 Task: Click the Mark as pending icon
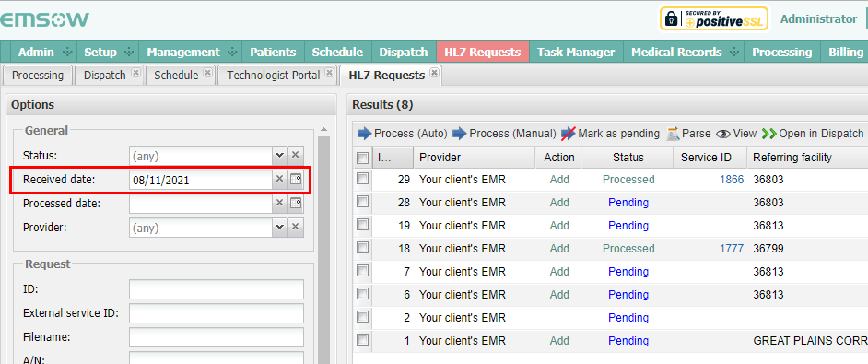(x=569, y=134)
